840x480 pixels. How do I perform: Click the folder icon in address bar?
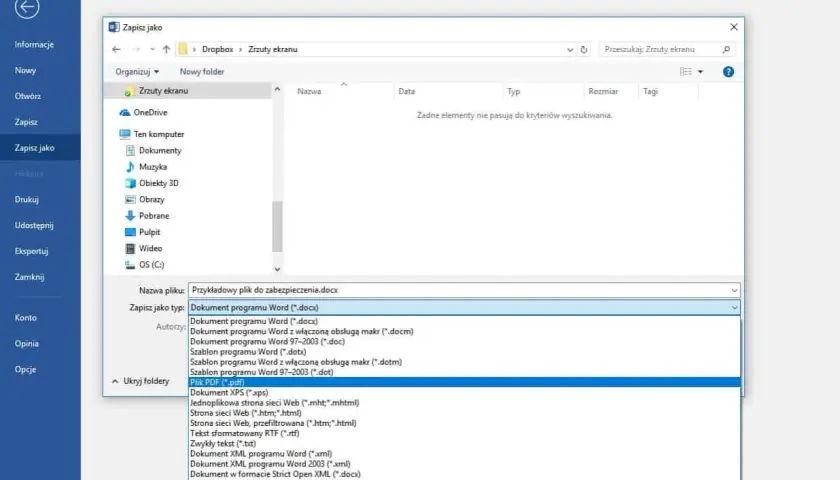pos(183,49)
